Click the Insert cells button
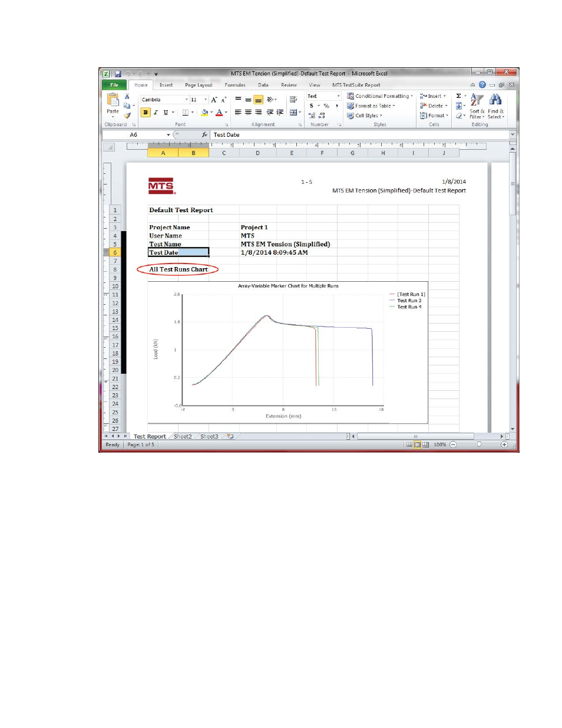Image resolution: width=562 pixels, height=728 pixels. pyautogui.click(x=433, y=96)
